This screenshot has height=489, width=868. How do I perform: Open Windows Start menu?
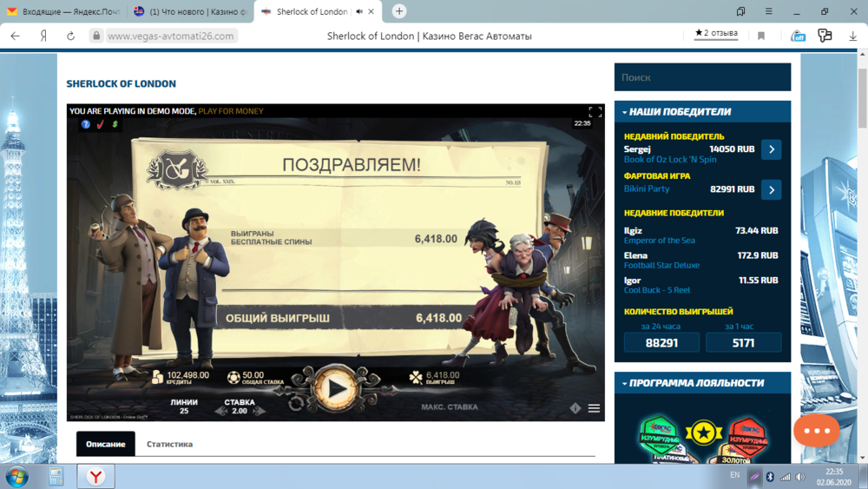[x=16, y=477]
